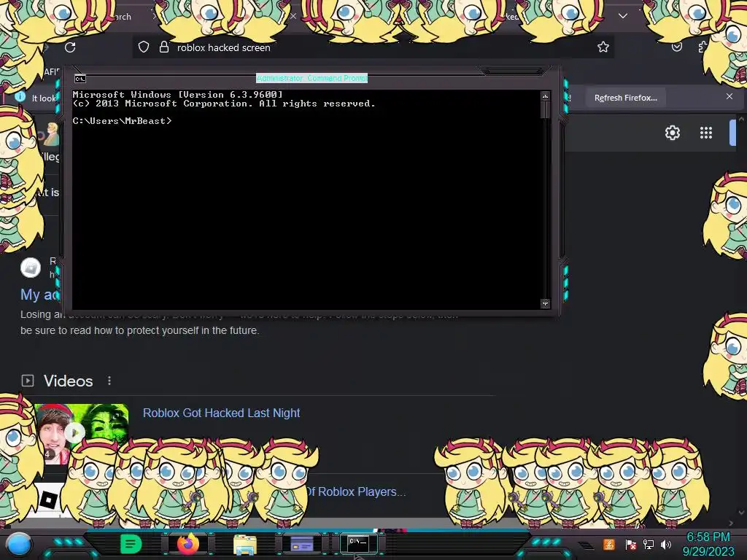This screenshot has width=747, height=560.
Task: Open File Explorer from the taskbar
Action: coord(245,544)
